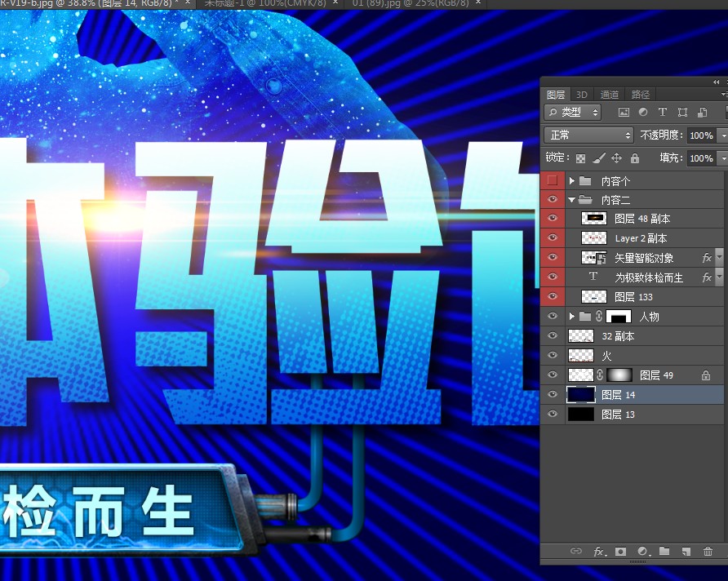Select 图层 49 layer name

point(656,375)
